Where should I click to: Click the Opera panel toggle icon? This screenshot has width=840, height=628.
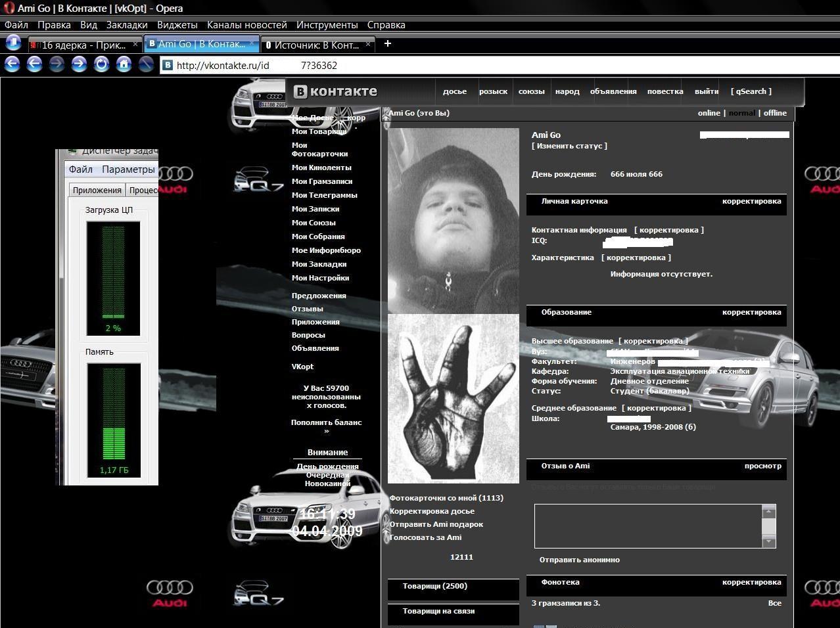[x=13, y=43]
